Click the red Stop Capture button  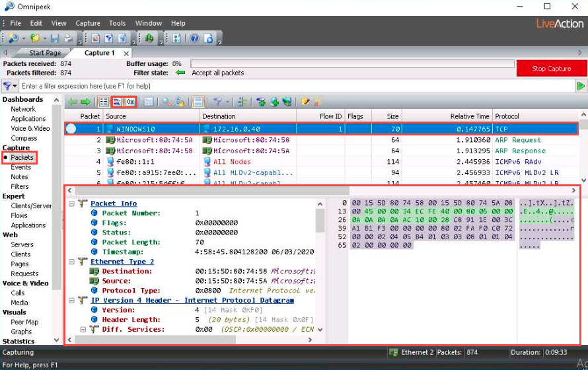551,69
